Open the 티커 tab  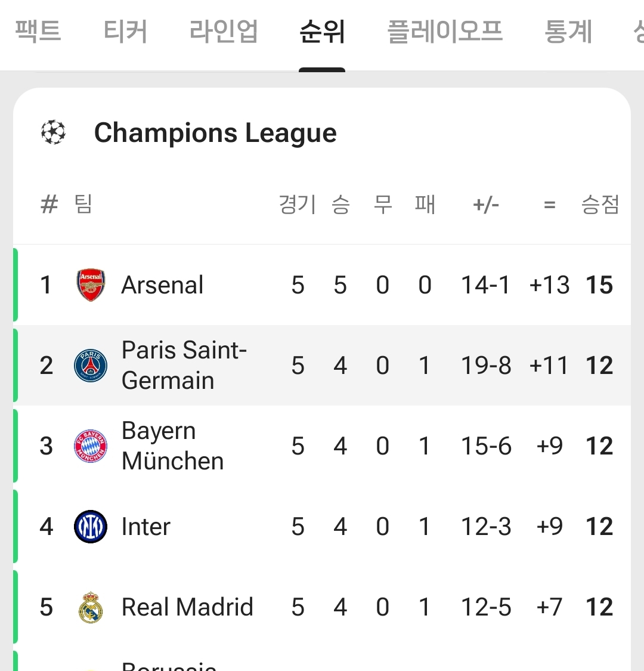pyautogui.click(x=125, y=31)
